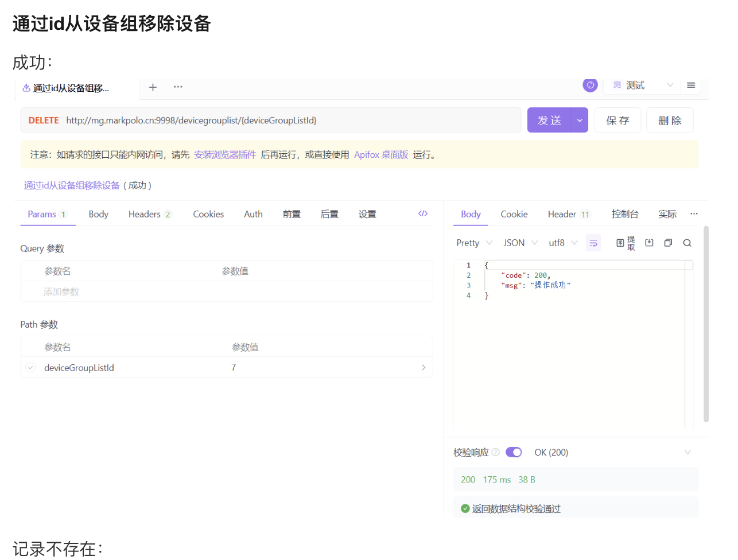
Task: Disable the 校验响应 toggle switch
Action: 514,452
